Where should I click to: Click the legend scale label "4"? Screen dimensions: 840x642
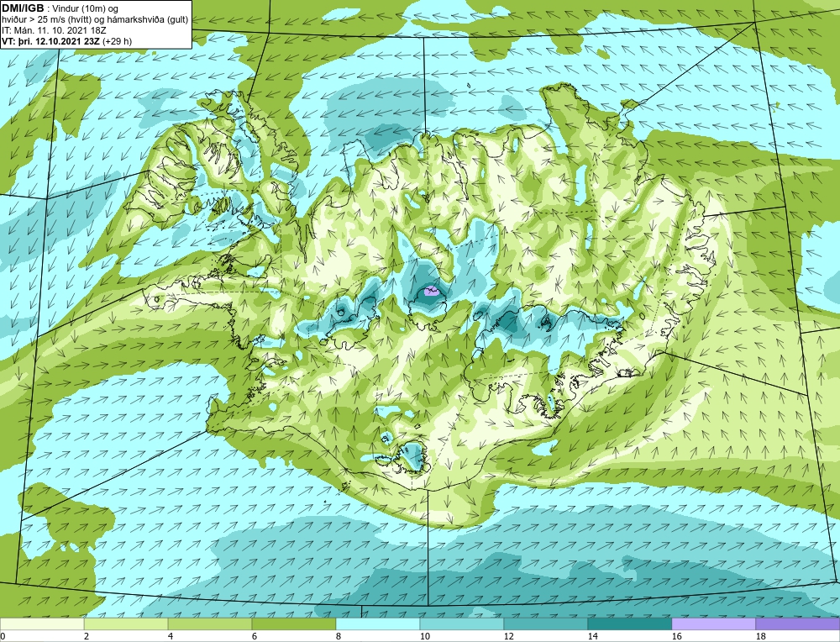[x=171, y=636]
